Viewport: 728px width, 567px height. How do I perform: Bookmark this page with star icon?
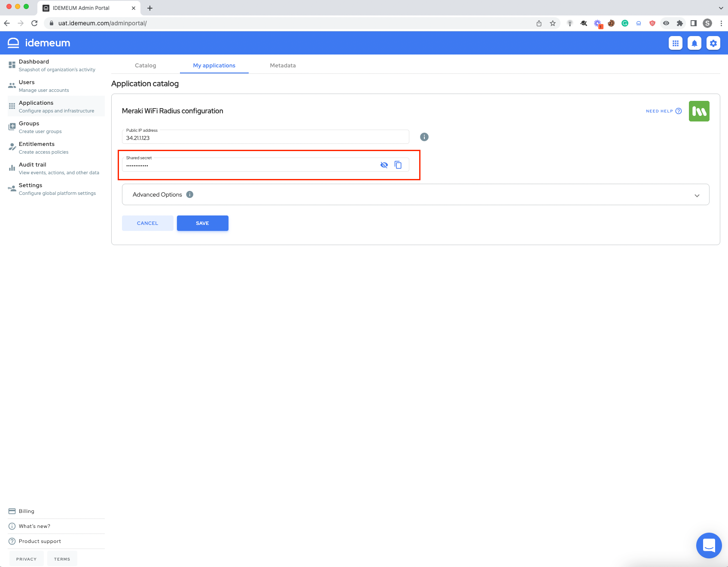click(553, 23)
